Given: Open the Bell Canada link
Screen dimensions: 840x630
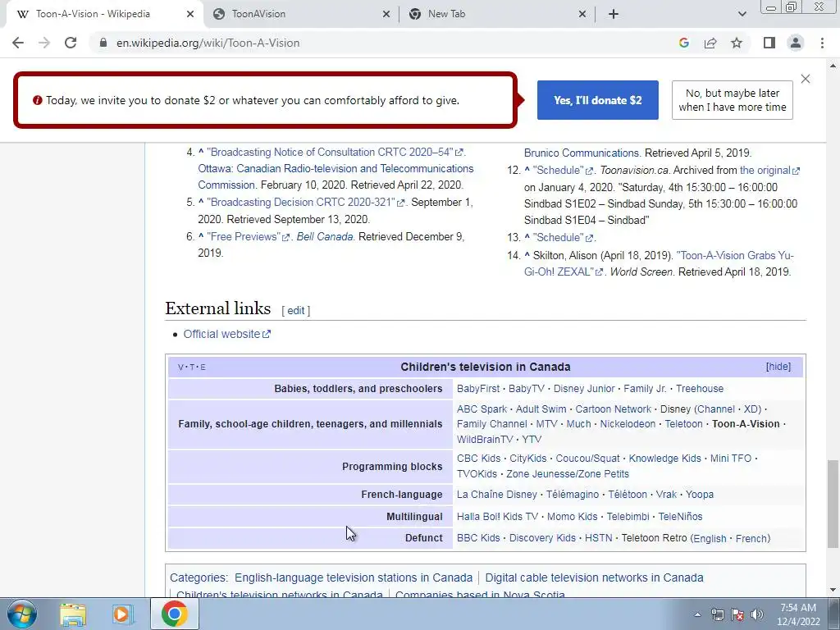Looking at the screenshot, I should (325, 236).
